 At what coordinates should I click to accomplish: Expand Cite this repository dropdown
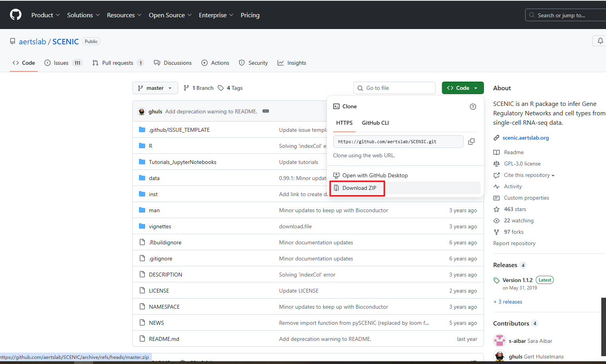tap(529, 175)
